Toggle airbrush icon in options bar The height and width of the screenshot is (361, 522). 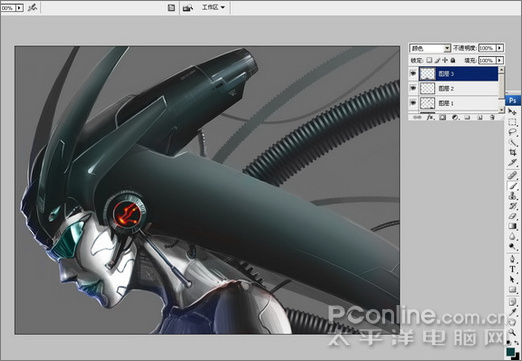click(32, 7)
